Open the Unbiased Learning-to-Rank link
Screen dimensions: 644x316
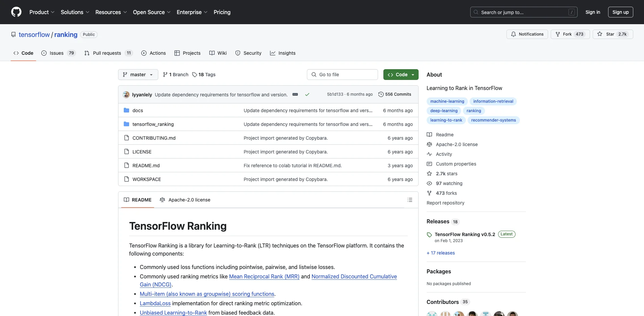[173, 313]
